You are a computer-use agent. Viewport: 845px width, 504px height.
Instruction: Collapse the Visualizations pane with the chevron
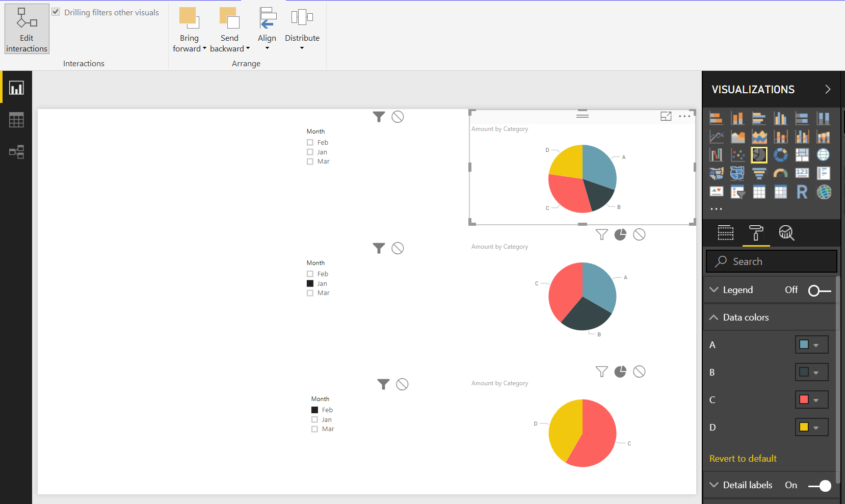coord(828,89)
